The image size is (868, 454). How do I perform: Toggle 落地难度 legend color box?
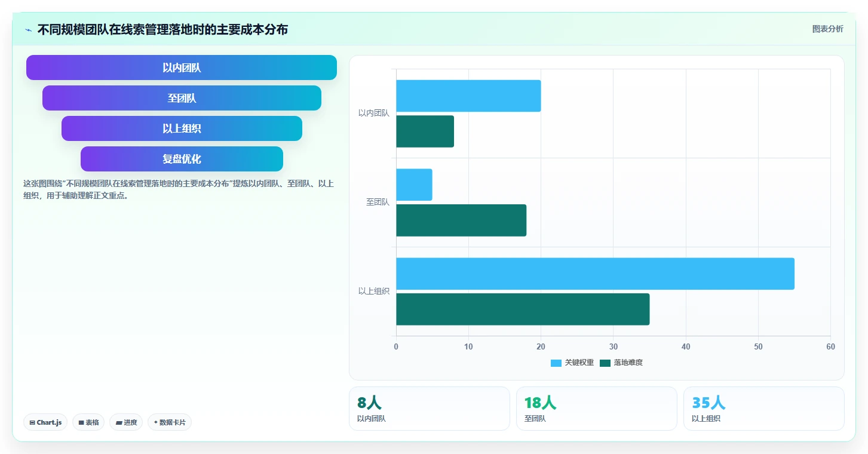click(x=605, y=363)
